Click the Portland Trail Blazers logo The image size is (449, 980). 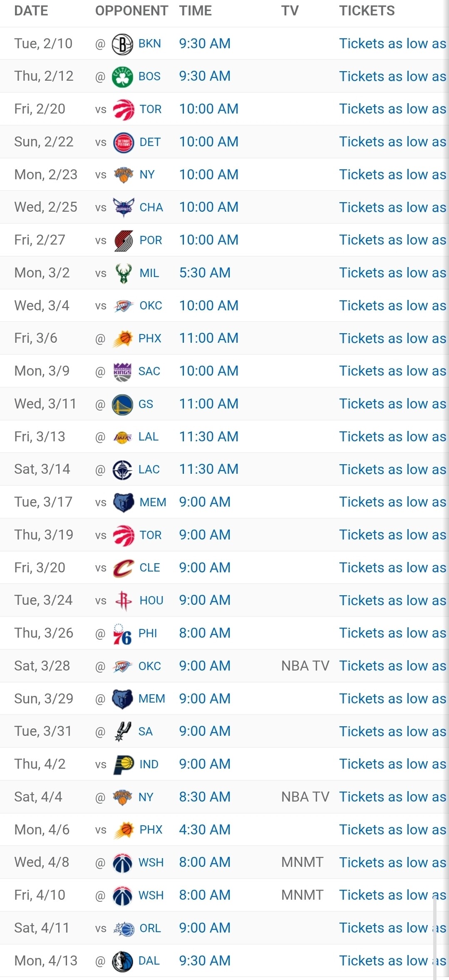pos(123,240)
